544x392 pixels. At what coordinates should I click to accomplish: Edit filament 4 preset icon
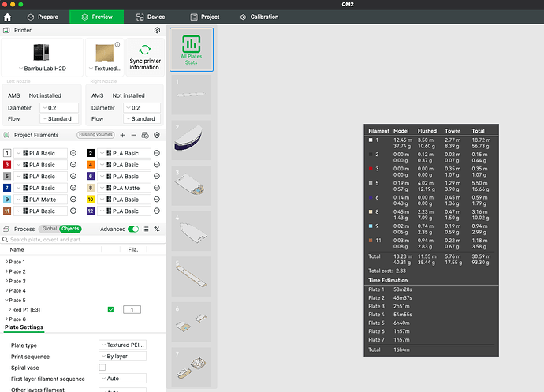pos(157,165)
